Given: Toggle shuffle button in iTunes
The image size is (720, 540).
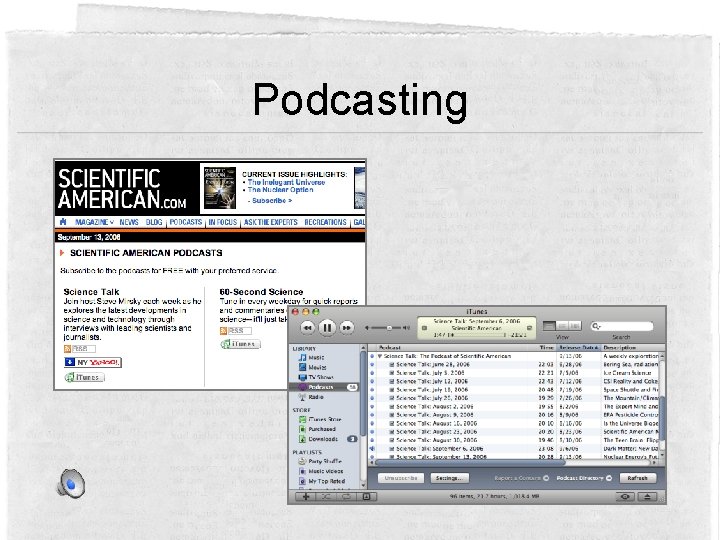Looking at the screenshot, I should [326, 496].
